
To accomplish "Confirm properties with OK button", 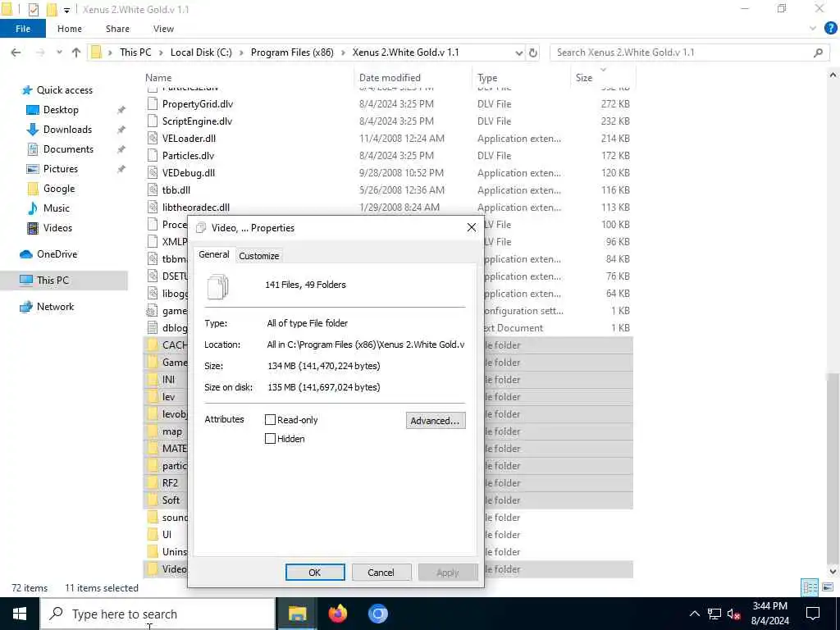I will click(314, 573).
